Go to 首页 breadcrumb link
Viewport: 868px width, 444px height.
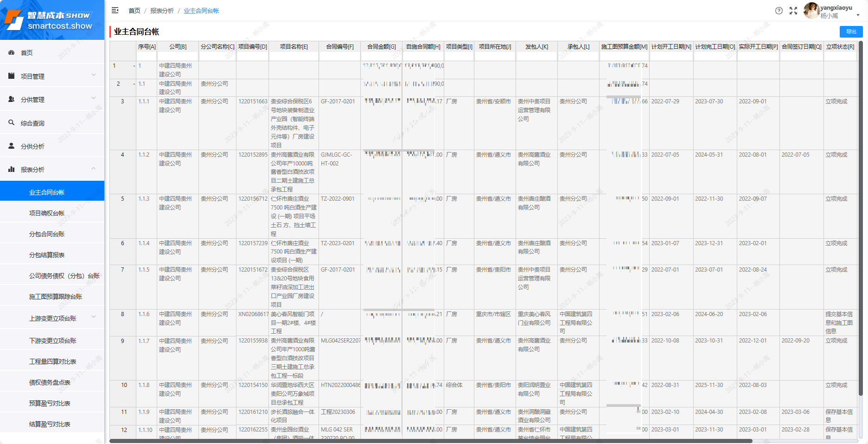134,11
